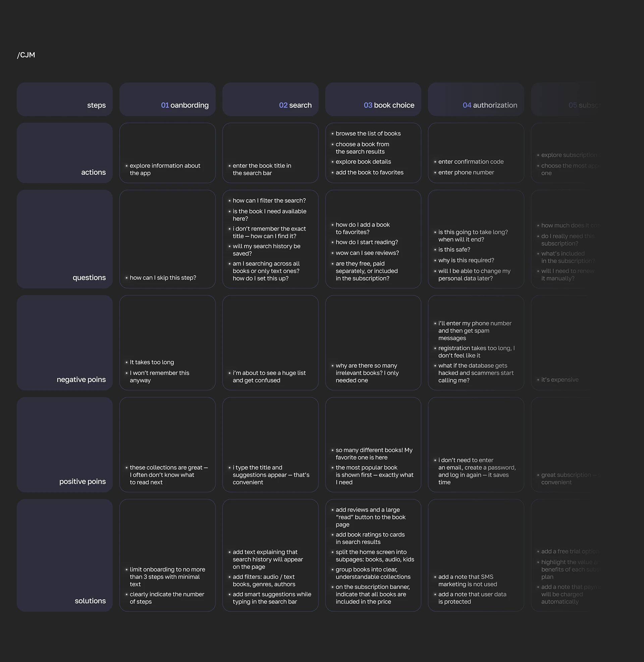Screen dimensions: 644x662
Task: Select the 01 oanbording step header
Action: 185,105
